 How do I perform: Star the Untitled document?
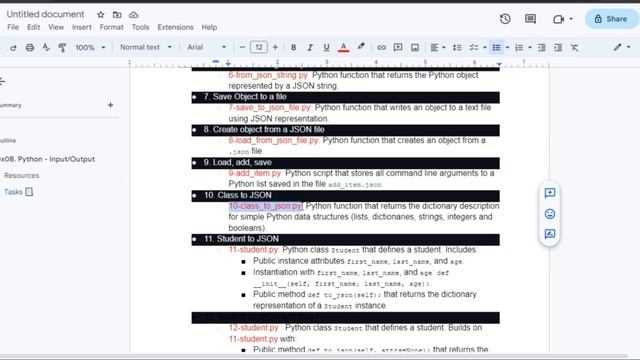(x=100, y=15)
